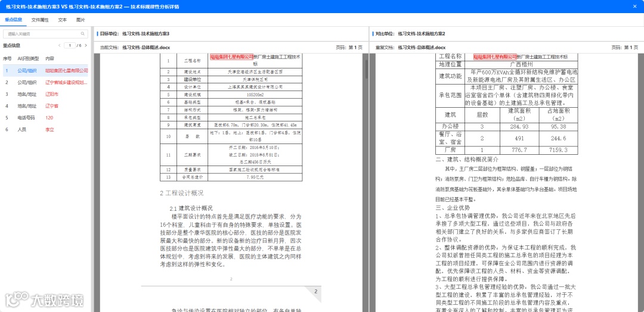Click the 三、企业优势 heading in right document

pyautogui.click(x=453, y=208)
